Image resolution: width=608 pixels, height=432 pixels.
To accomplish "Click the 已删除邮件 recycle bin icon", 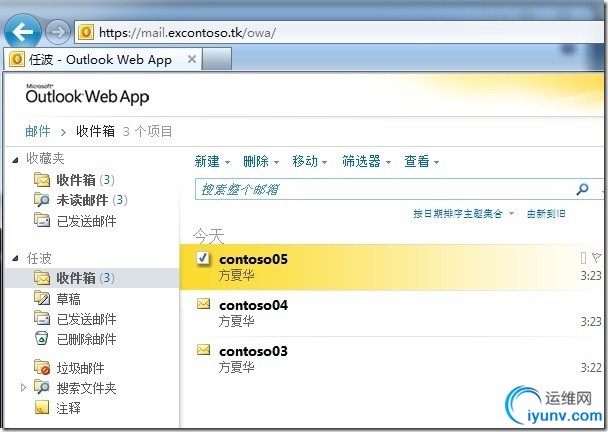I will click(x=41, y=338).
